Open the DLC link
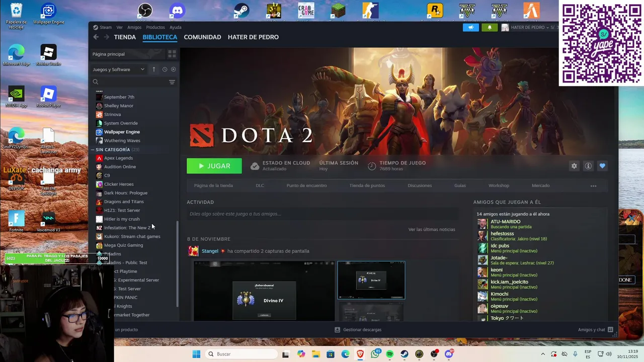This screenshot has width=644, height=362. tap(260, 186)
